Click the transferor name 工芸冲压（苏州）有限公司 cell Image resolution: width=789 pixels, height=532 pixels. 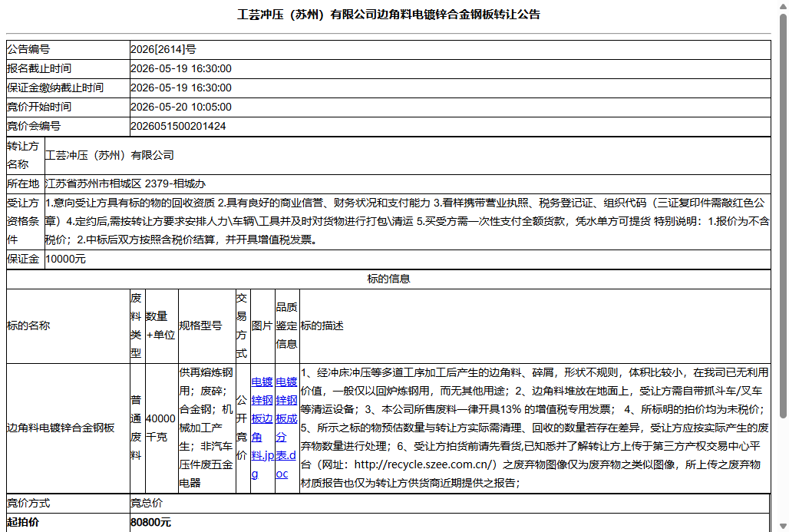click(x=408, y=156)
